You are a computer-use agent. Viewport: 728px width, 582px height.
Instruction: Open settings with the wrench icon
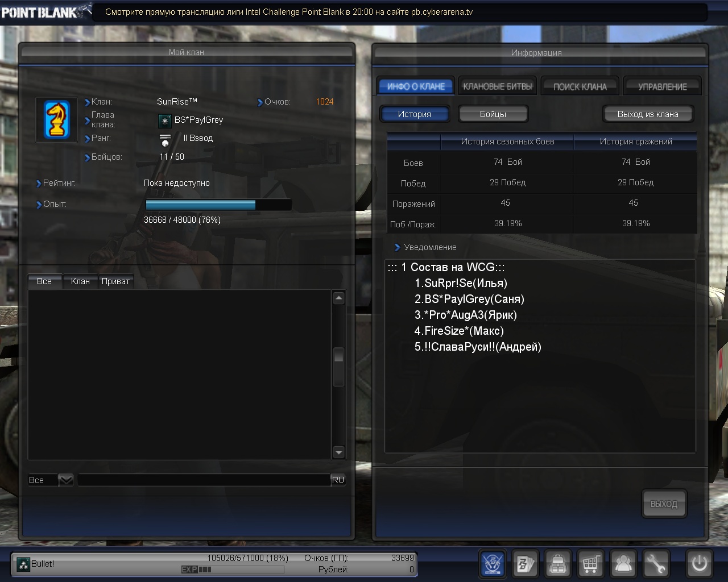(x=656, y=564)
